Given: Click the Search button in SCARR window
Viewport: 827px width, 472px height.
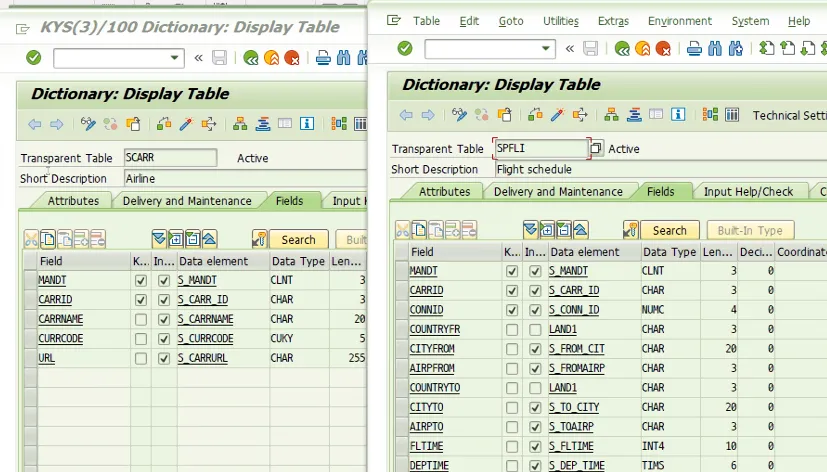Looking at the screenshot, I should (x=298, y=240).
